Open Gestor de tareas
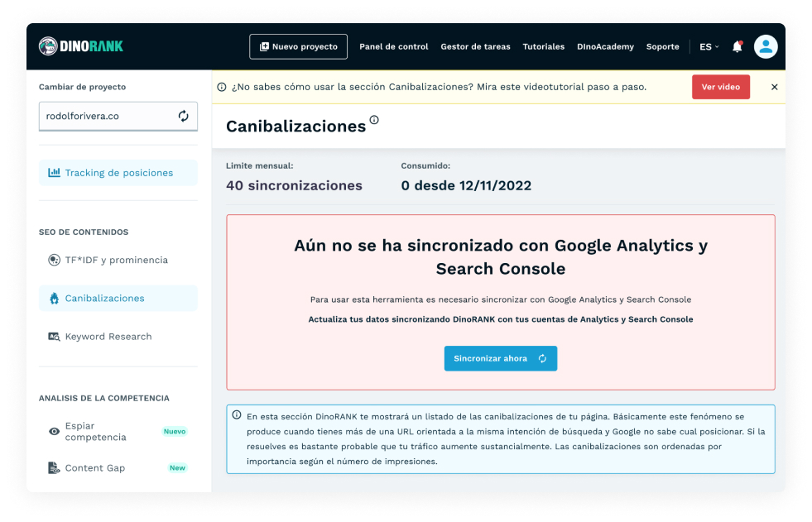The width and height of the screenshot is (812, 522). [475, 46]
